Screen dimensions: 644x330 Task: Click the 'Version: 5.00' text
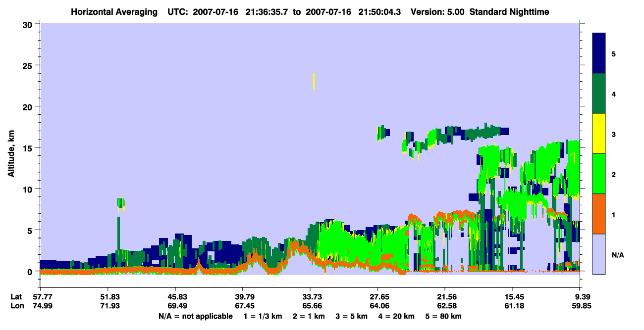tap(437, 12)
